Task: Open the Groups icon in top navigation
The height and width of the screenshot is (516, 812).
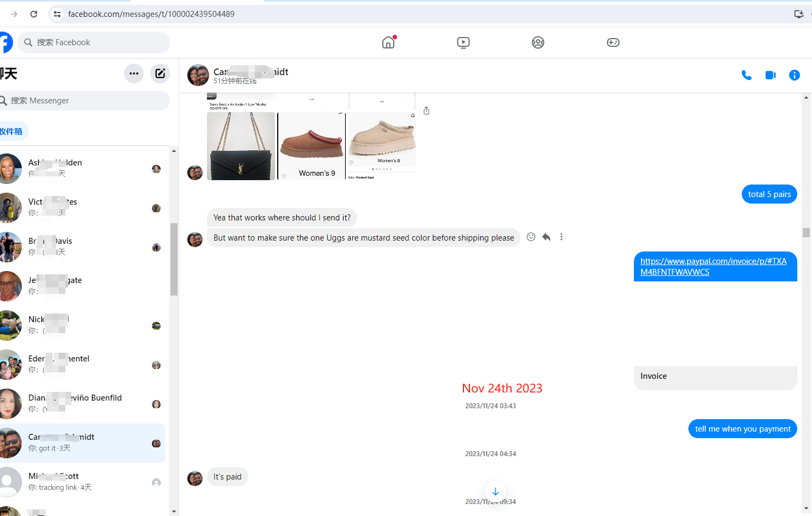Action: [x=538, y=42]
